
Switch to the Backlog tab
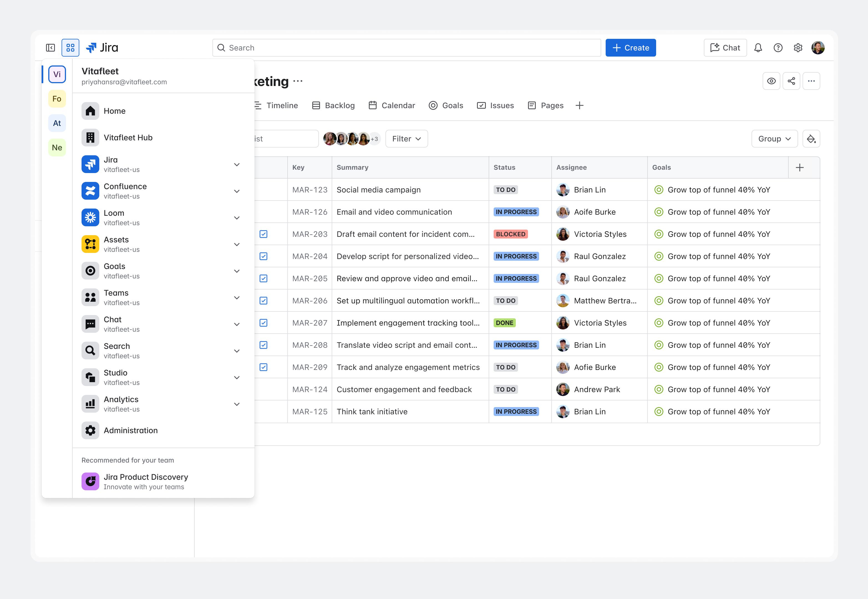pos(333,105)
